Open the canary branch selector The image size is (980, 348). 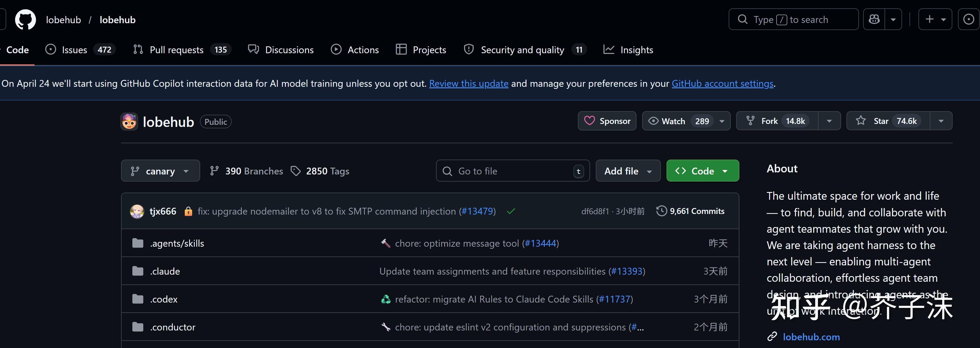160,171
